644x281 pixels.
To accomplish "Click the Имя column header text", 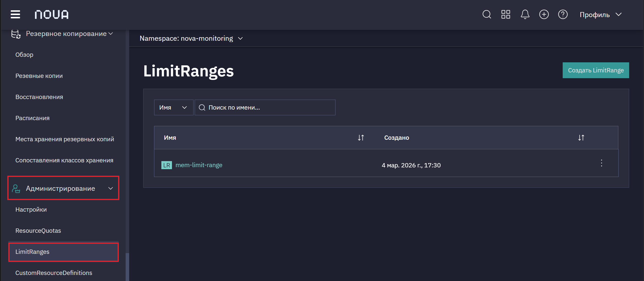I will 170,138.
